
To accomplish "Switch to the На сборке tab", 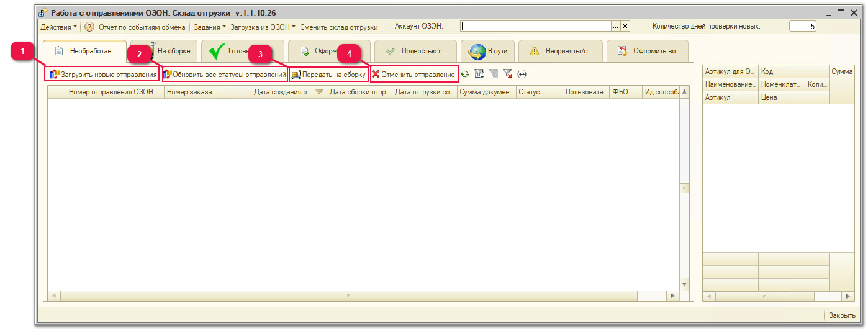I will (165, 52).
